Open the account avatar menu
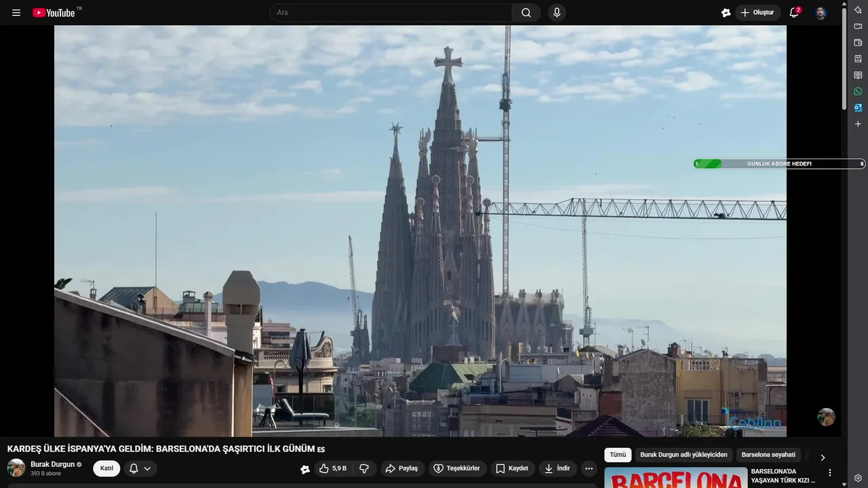Screen dimensions: 868x488 [821, 13]
